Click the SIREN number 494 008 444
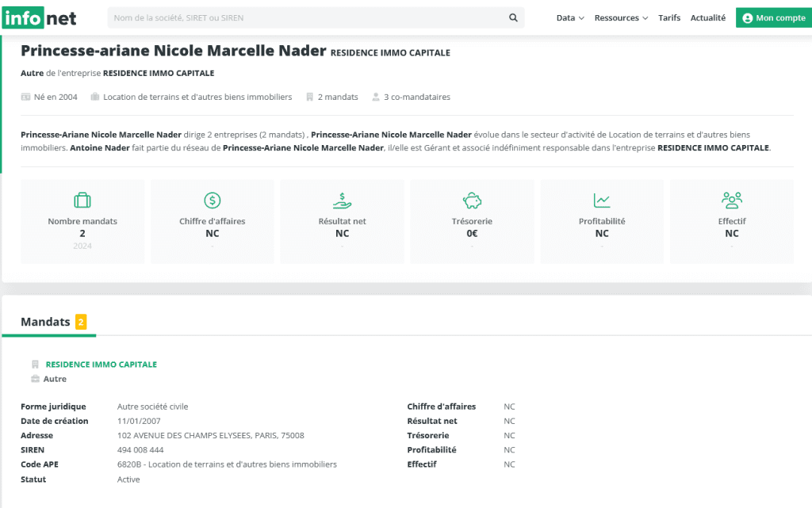The image size is (812, 508). pyautogui.click(x=140, y=449)
